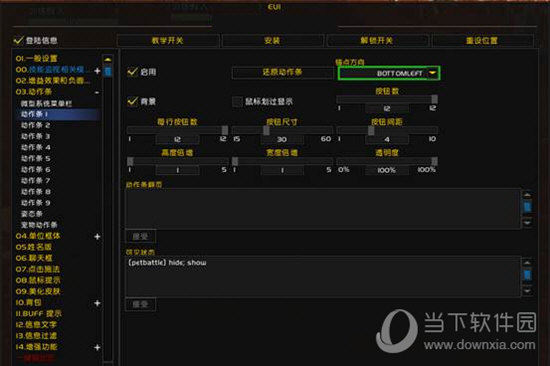Collapse the 03.动作条 minus sign
This screenshot has width=550, height=366.
point(97,92)
